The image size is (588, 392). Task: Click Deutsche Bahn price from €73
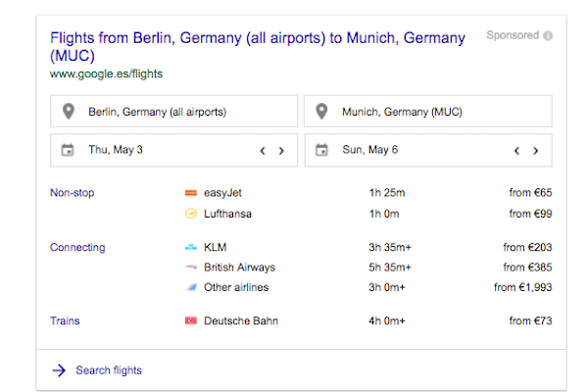click(530, 321)
